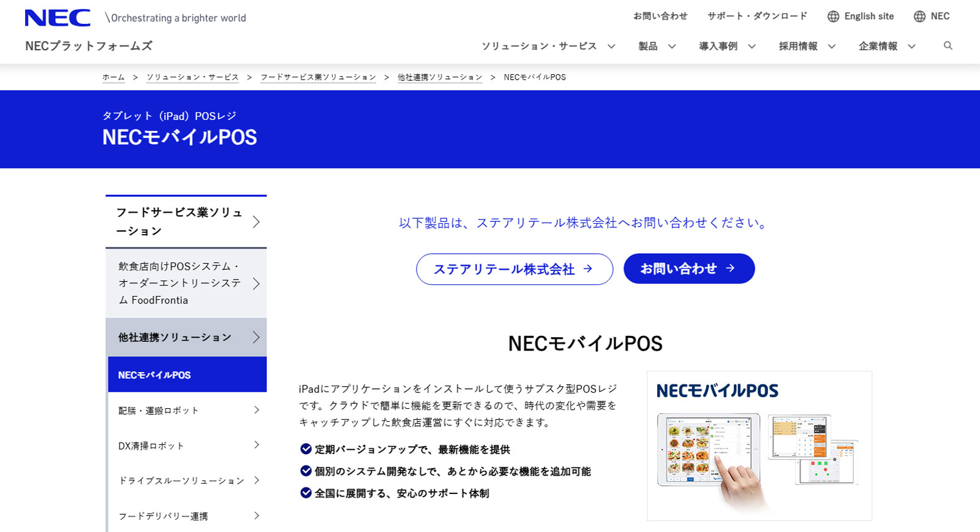Click the arrow icon in お問い合わせ blue button
The height and width of the screenshot is (532, 980).
coord(730,268)
